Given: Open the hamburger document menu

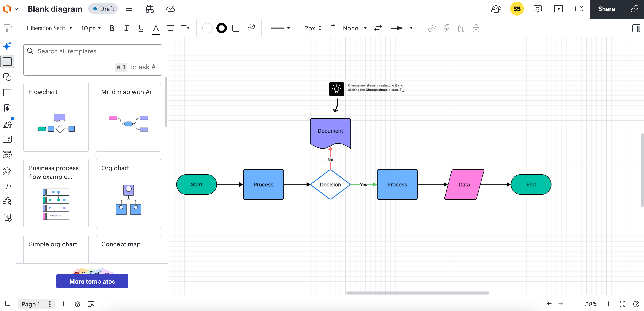Looking at the screenshot, I should coord(129,9).
